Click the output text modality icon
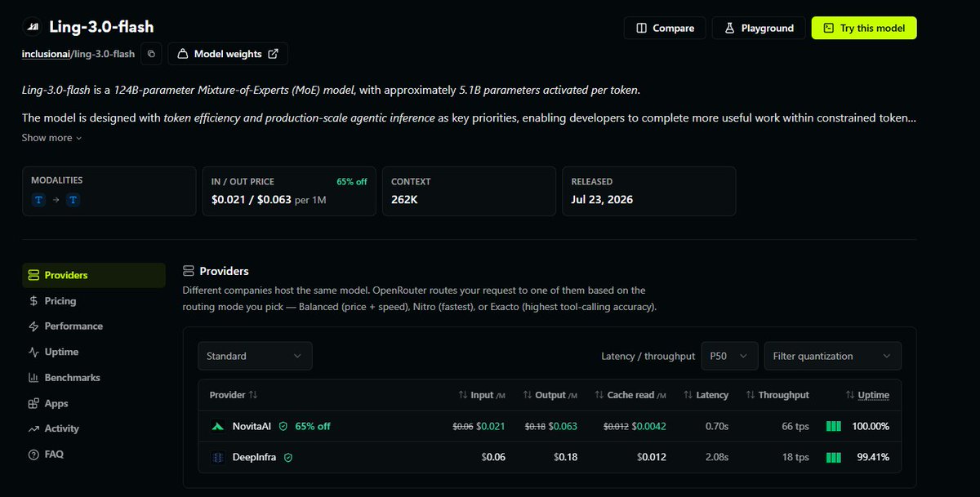The width and height of the screenshot is (980, 497). click(x=73, y=200)
